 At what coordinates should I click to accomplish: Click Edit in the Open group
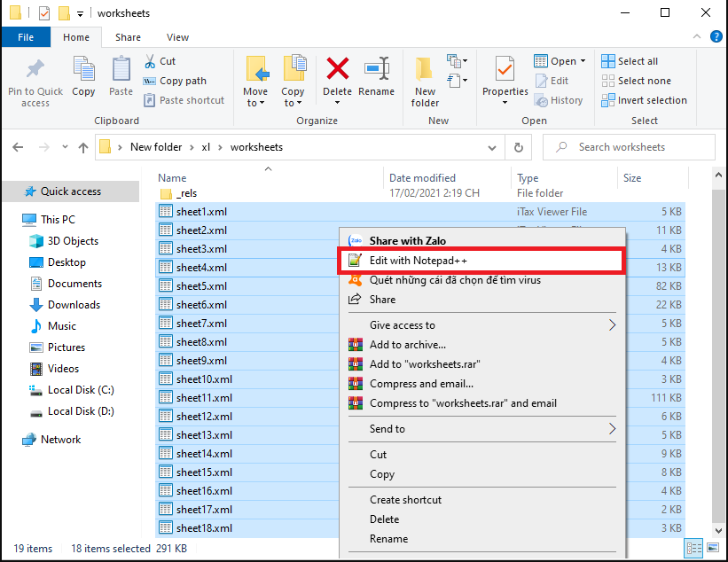[552, 81]
